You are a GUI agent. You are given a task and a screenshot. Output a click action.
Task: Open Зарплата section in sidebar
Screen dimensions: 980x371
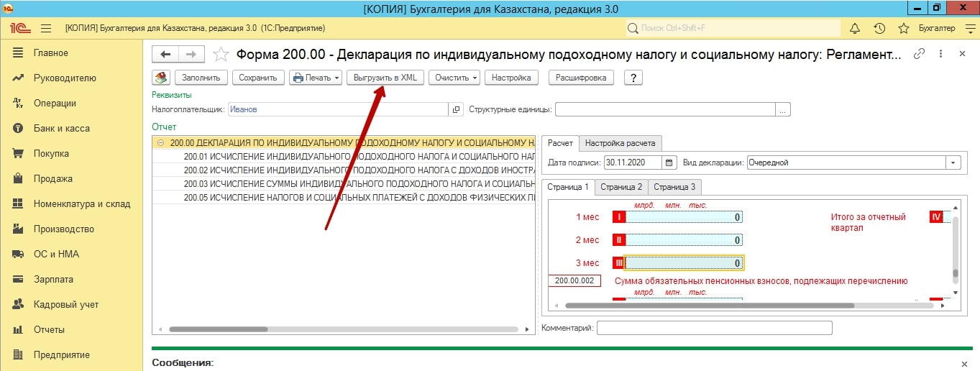53,279
